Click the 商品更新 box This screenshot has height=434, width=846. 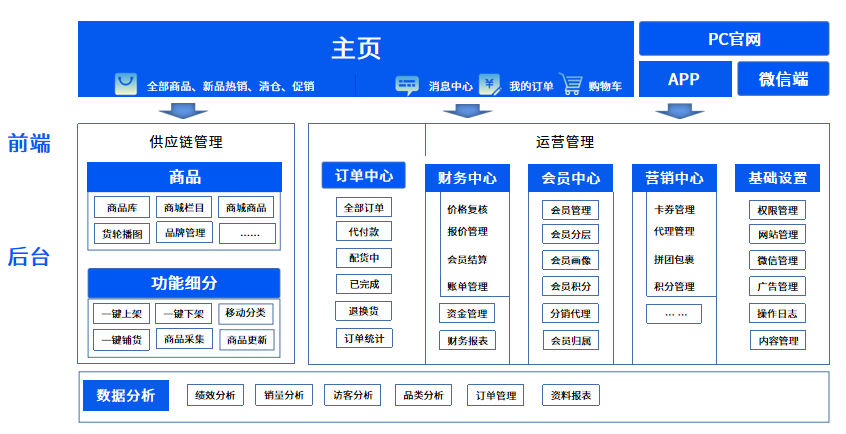(x=247, y=340)
